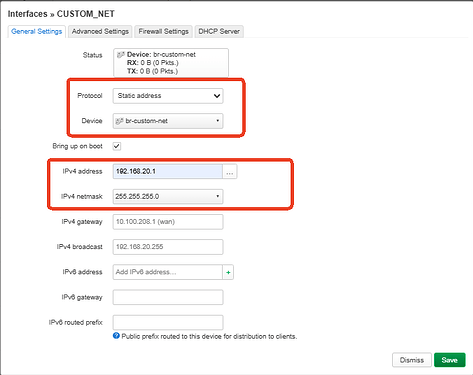
Task: Open the Protocol dropdown showing Static address
Action: coord(168,96)
